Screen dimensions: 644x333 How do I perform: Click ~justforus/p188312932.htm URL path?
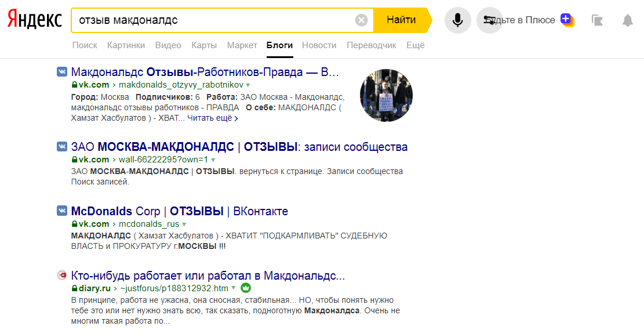click(174, 288)
